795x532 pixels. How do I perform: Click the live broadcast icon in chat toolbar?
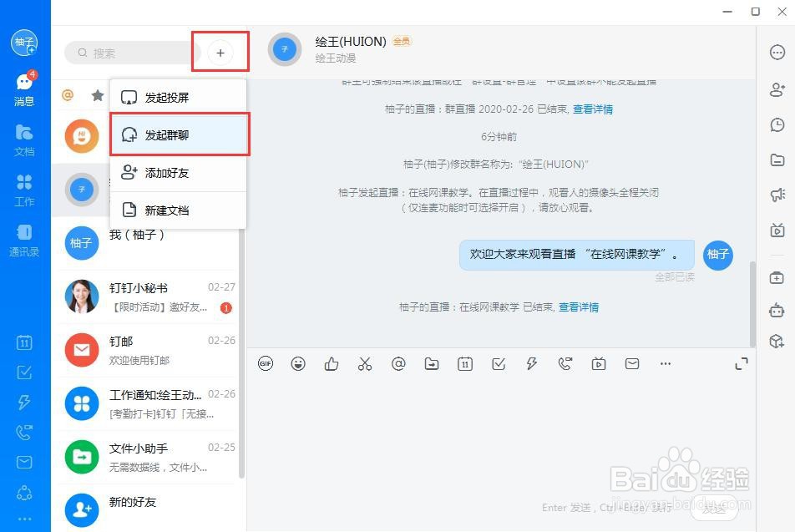(x=599, y=363)
